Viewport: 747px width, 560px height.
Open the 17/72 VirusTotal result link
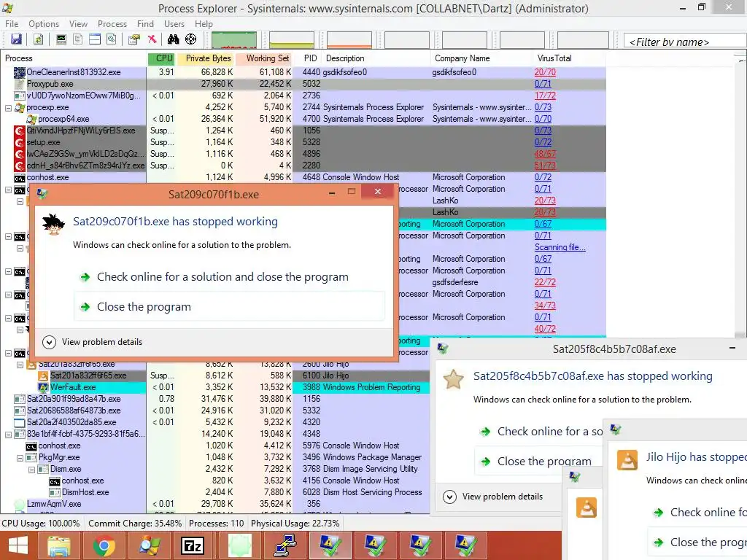[545, 96]
